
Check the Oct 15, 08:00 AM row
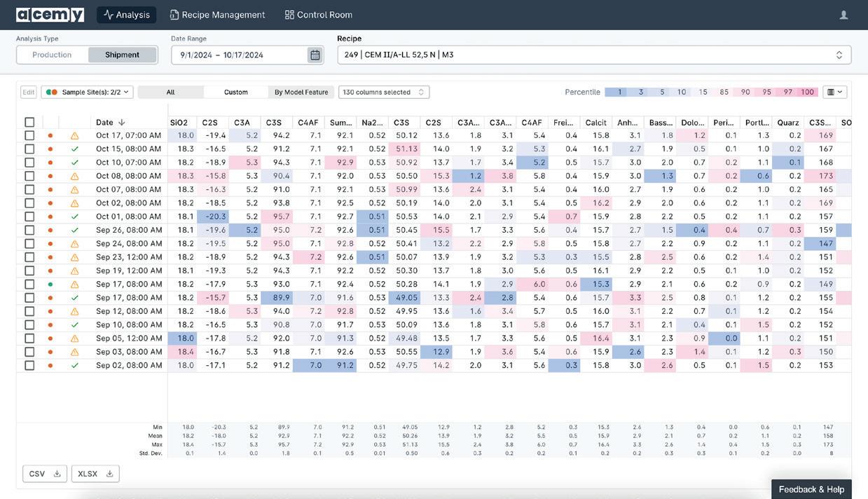[x=29, y=149]
